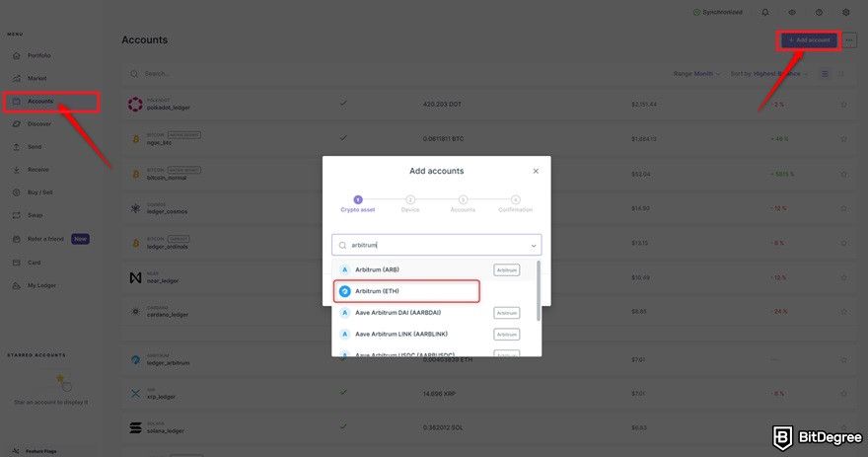Open the bitcoin_normal account
Image resolution: width=868 pixels, height=457 pixels.
coord(488,174)
